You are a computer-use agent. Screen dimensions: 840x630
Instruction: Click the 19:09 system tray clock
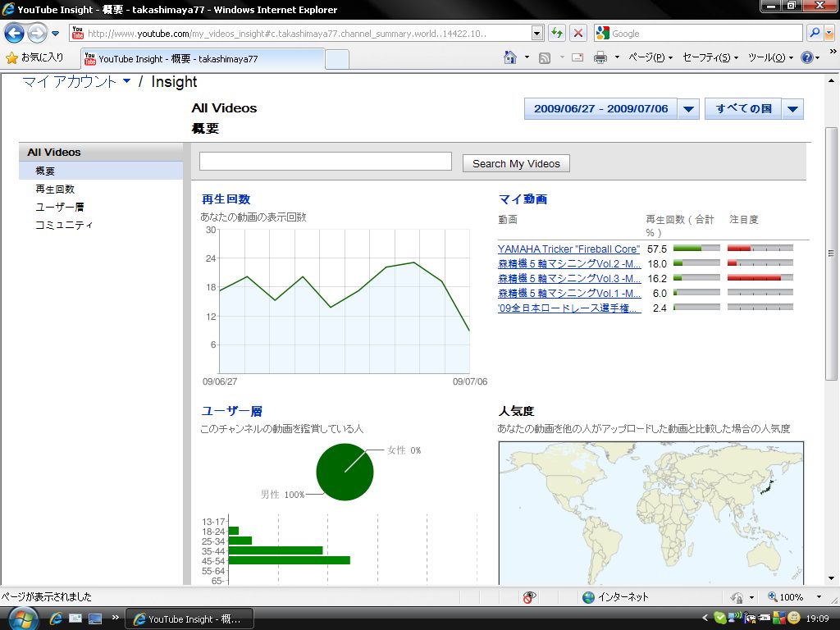(818, 619)
